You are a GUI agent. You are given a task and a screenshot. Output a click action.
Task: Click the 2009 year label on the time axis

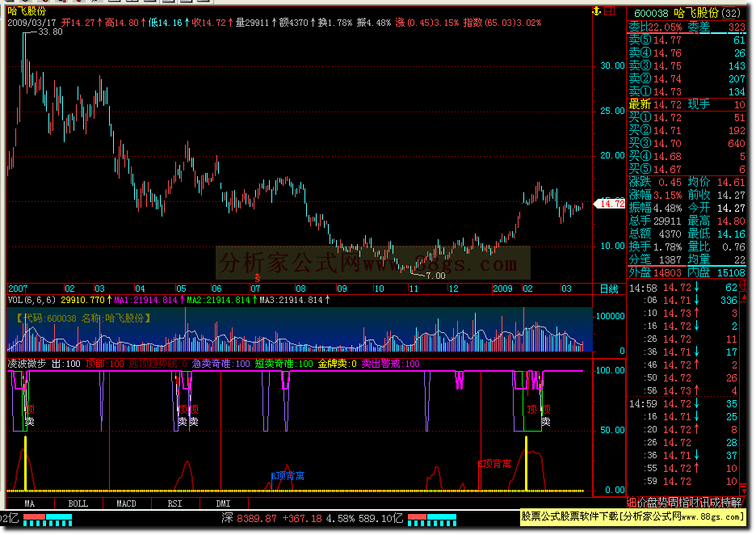502,289
